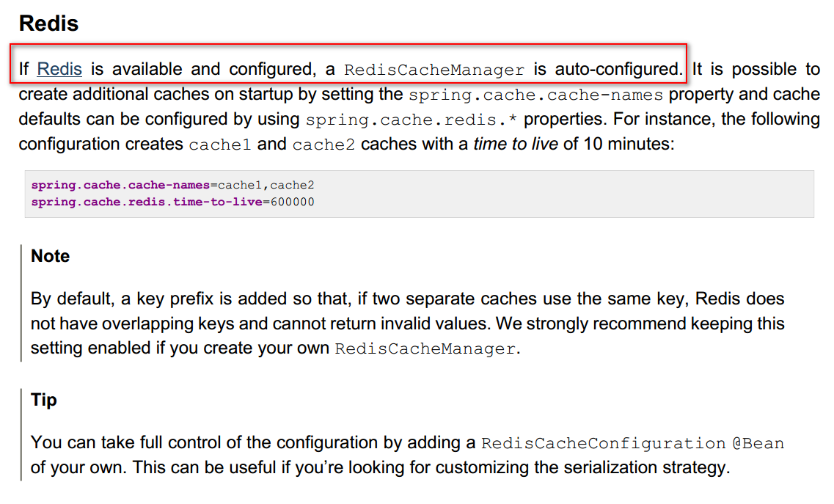The width and height of the screenshot is (834, 504).
Task: Click the Tip heading
Action: [x=44, y=400]
